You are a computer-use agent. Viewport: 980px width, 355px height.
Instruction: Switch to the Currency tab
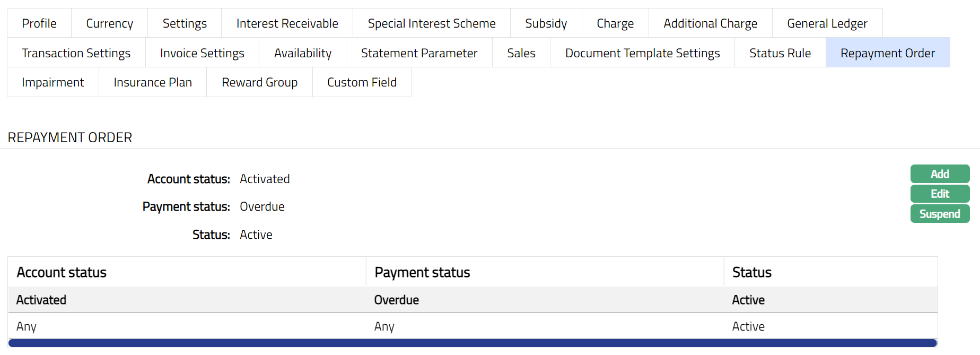[x=109, y=23]
